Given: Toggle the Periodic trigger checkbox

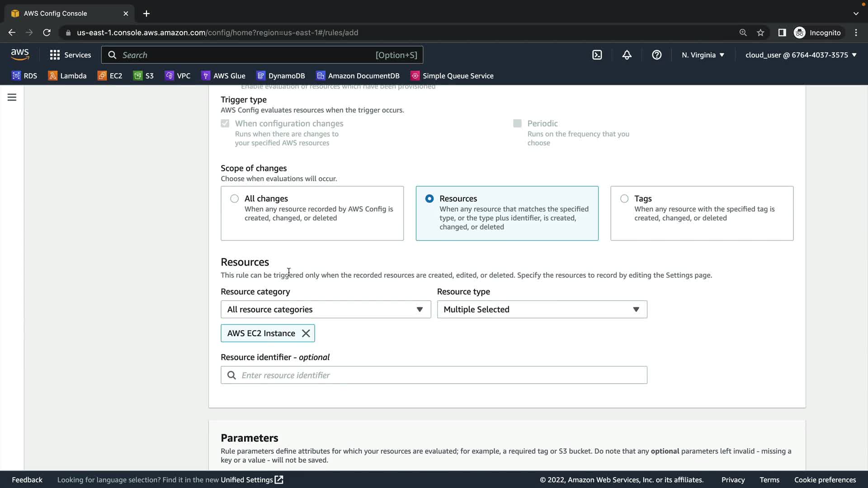Looking at the screenshot, I should (517, 123).
